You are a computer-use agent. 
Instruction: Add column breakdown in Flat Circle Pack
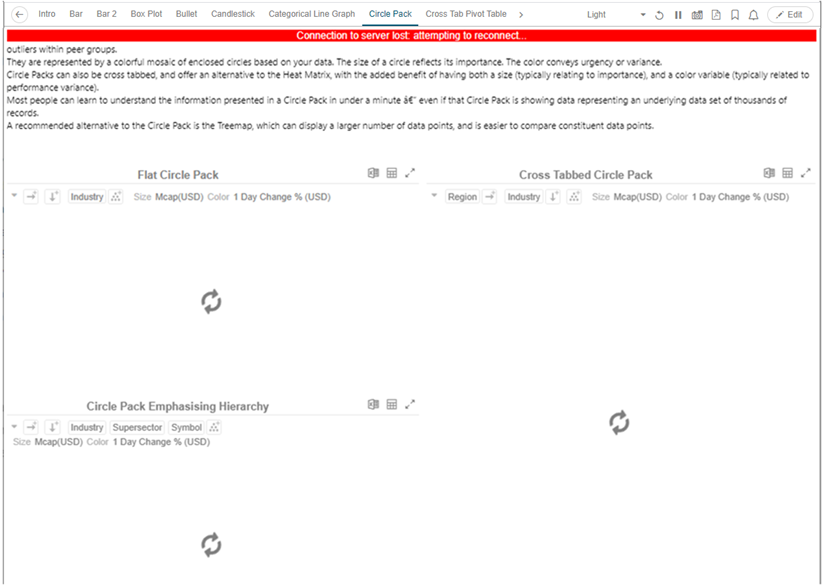pyautogui.click(x=31, y=197)
